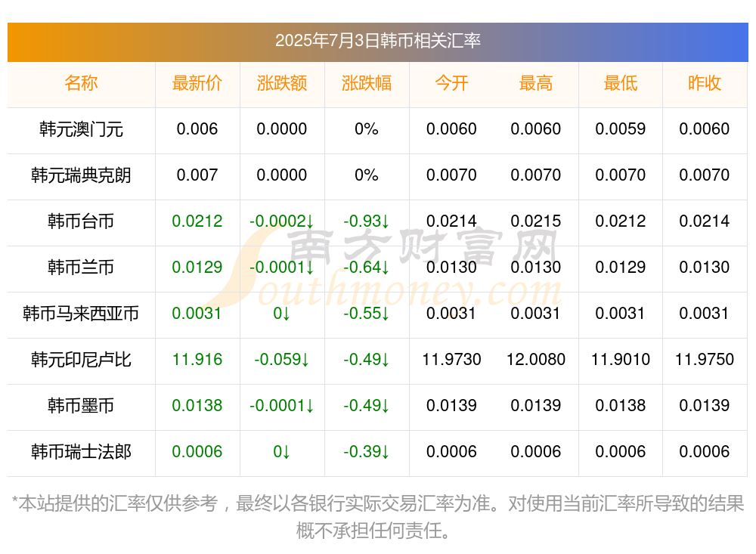Click the previous close 11.9750 value
This screenshot has height=554, width=756.
coord(705,360)
